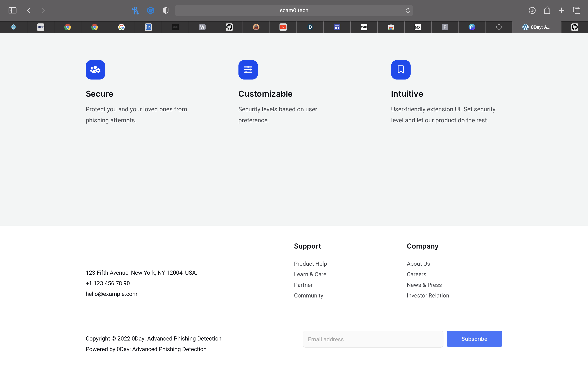Click the Subscribe button
The height and width of the screenshot is (367, 588).
point(474,339)
